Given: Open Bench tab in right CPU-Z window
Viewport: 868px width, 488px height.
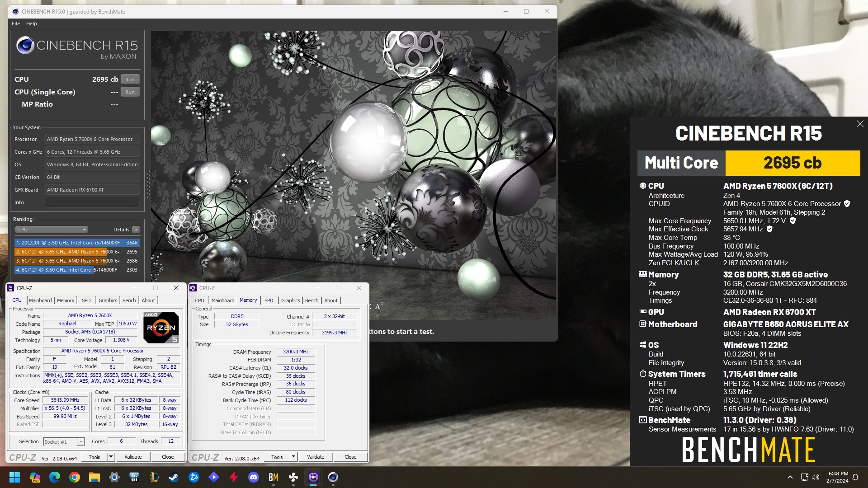Looking at the screenshot, I should click(x=312, y=300).
